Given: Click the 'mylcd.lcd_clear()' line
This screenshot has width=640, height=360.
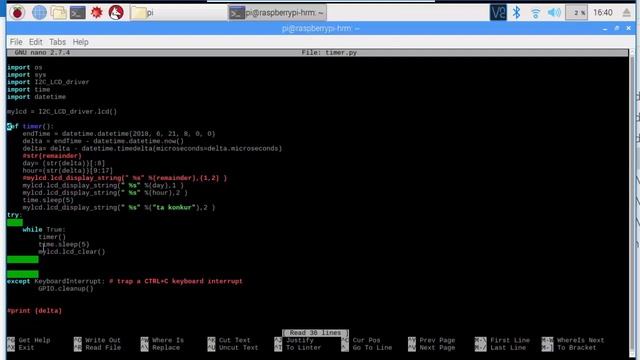Looking at the screenshot, I should coord(71,252).
